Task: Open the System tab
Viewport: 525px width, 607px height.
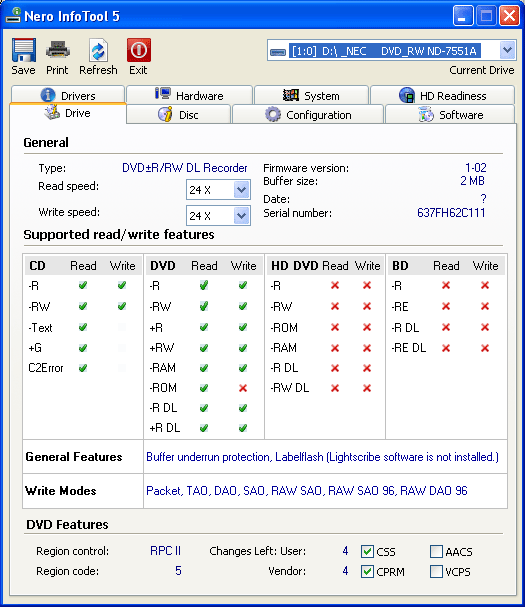Action: click(311, 95)
